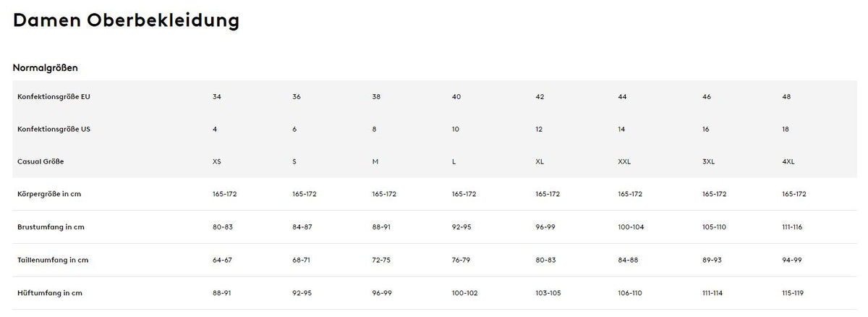Select the 4XL casual size cell
The image size is (868, 317).
pyautogui.click(x=788, y=161)
